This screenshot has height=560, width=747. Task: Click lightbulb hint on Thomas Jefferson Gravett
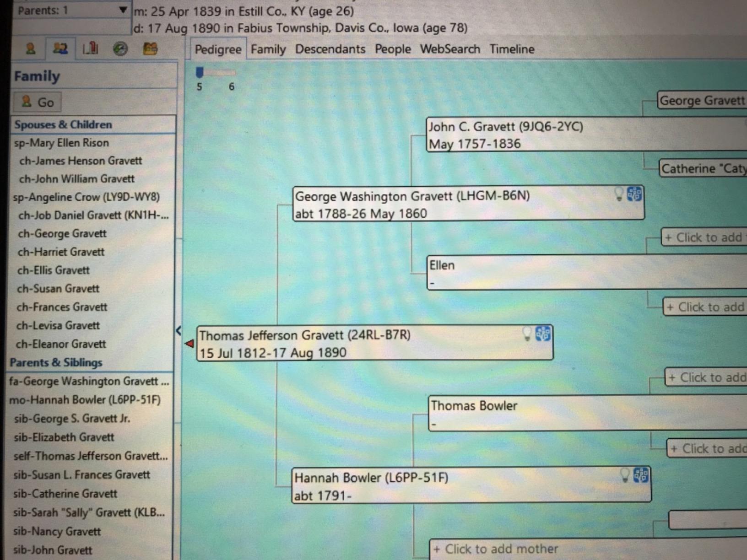527,334
